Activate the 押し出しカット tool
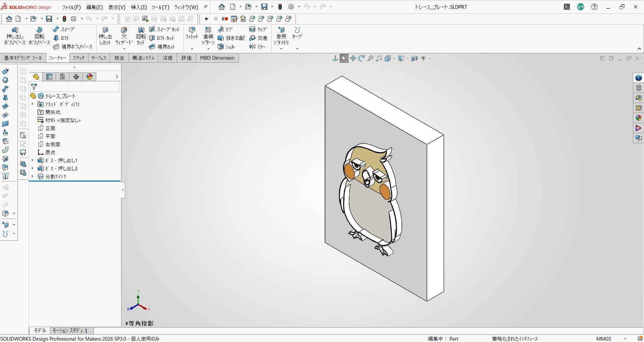 [105, 36]
